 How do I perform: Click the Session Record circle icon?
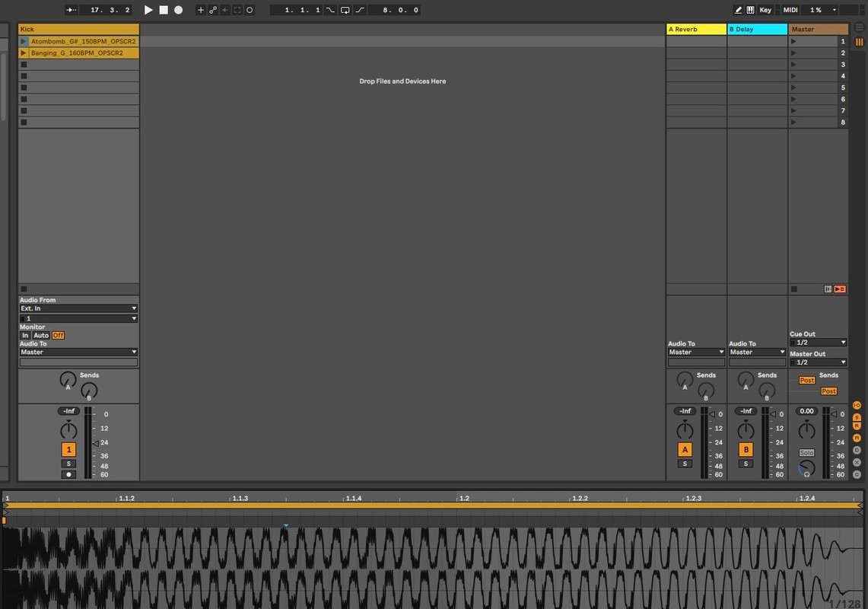point(250,10)
